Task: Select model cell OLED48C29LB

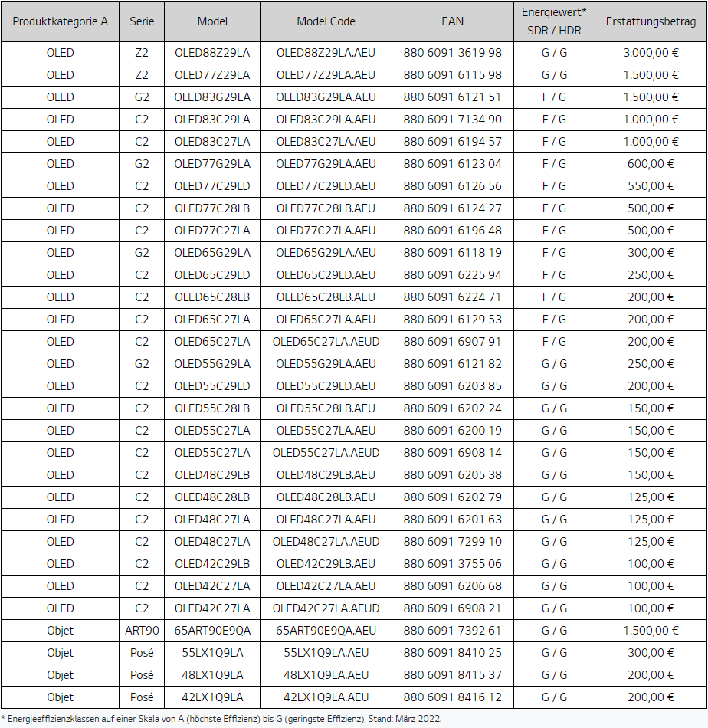Action: coord(212,476)
